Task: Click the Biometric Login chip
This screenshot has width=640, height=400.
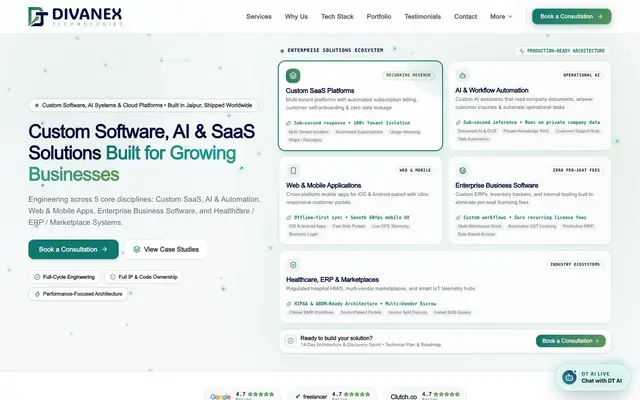Action: [x=303, y=235]
